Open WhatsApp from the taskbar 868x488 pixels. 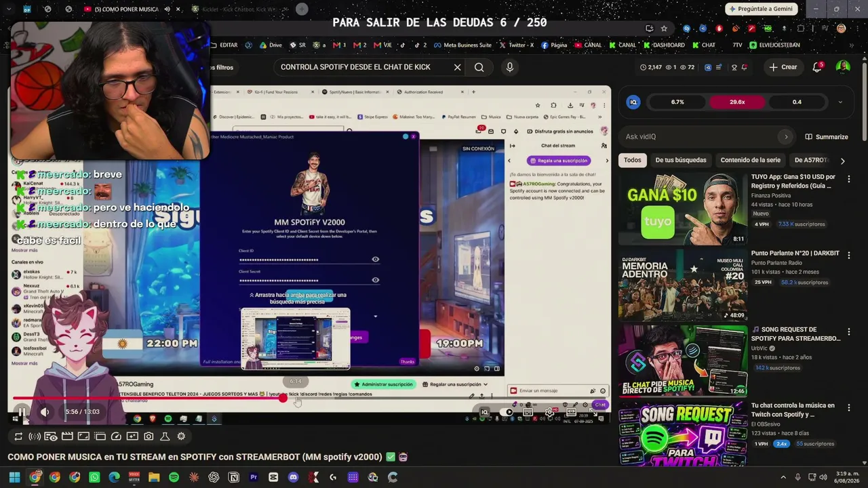pos(94,477)
